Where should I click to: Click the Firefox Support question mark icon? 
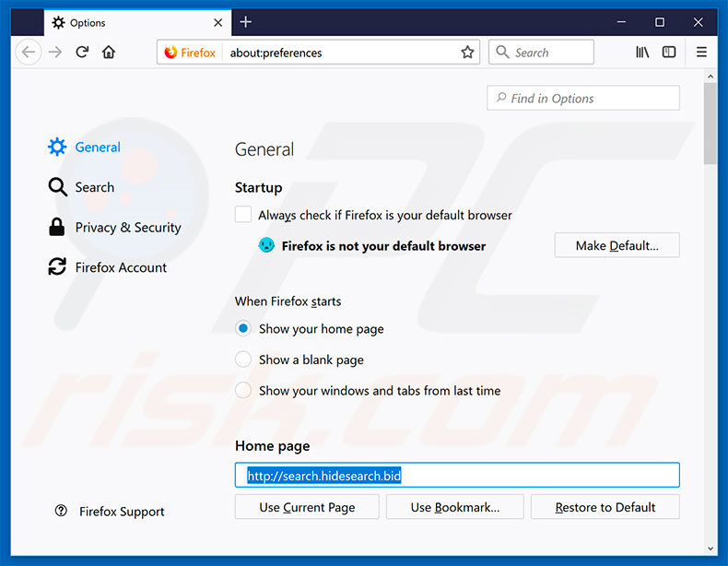coord(61,511)
